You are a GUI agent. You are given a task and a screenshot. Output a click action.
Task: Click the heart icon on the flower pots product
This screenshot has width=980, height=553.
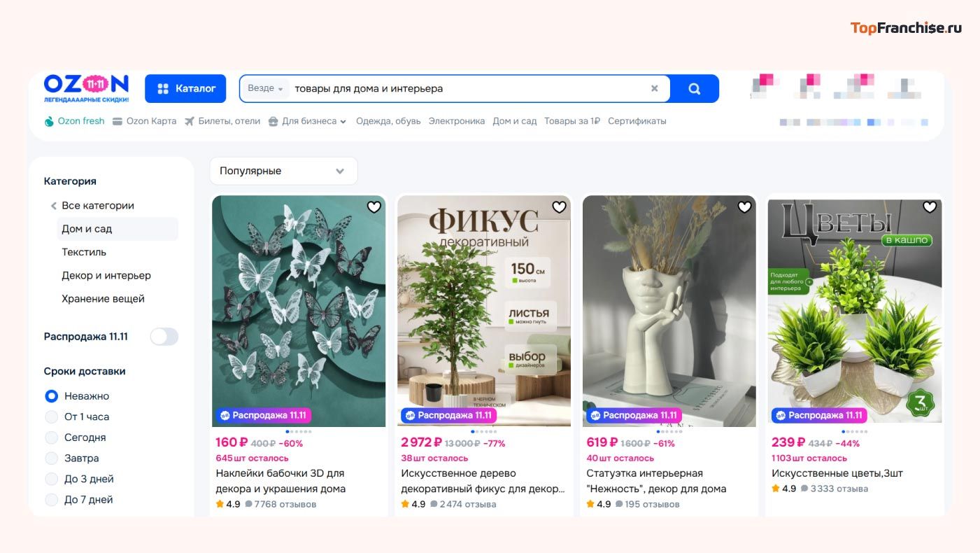click(x=930, y=206)
